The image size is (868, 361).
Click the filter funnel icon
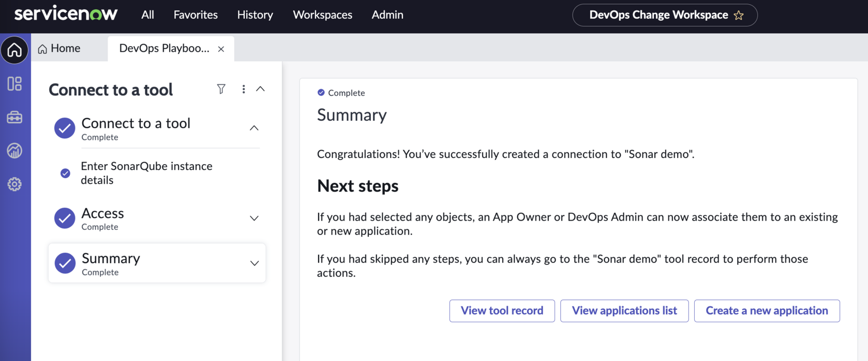click(221, 89)
